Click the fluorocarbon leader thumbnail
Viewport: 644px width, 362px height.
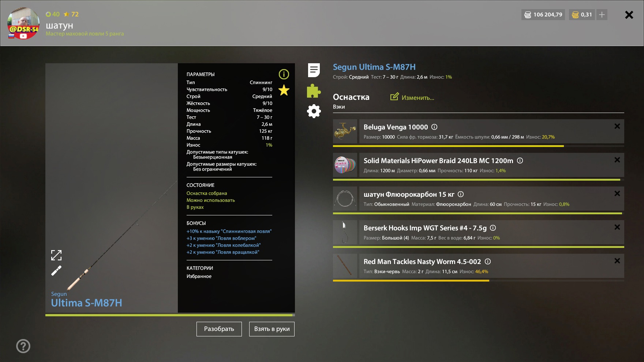(x=345, y=199)
